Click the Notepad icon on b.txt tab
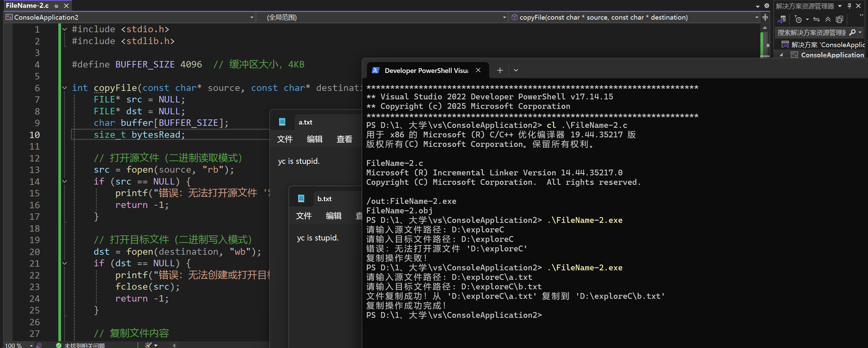The image size is (868, 348). pyautogui.click(x=301, y=198)
